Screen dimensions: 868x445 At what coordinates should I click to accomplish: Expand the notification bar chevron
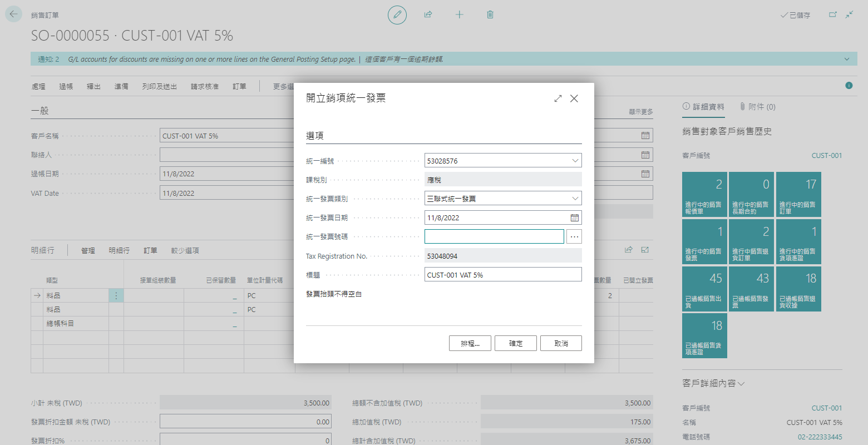click(x=847, y=59)
